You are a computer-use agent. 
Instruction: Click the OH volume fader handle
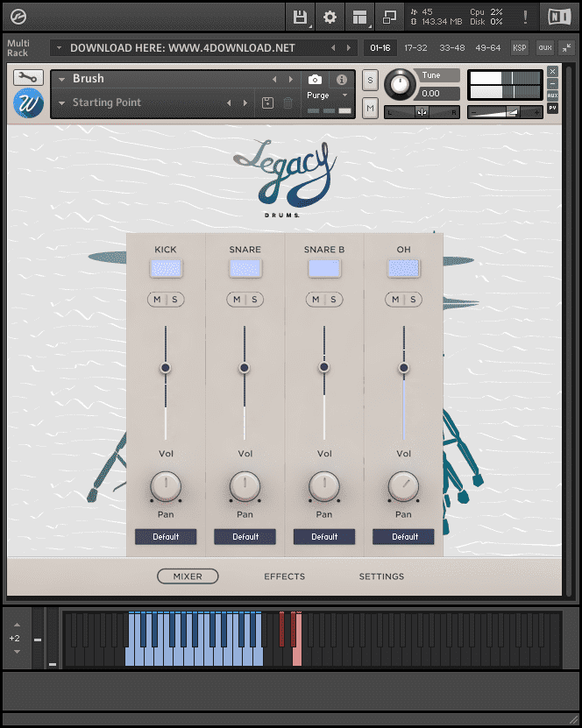tap(404, 368)
